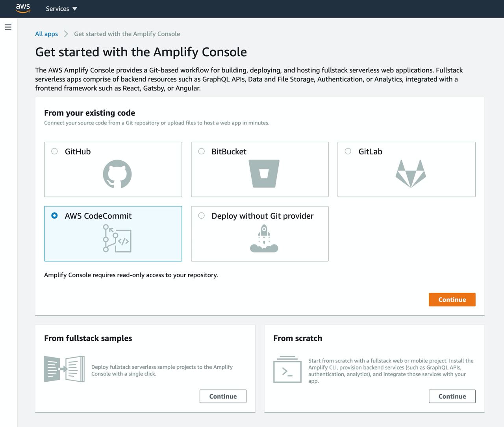Viewport: 504px width, 427px height.
Task: Click the AWS CodeCommit branch icon
Action: coord(117,238)
